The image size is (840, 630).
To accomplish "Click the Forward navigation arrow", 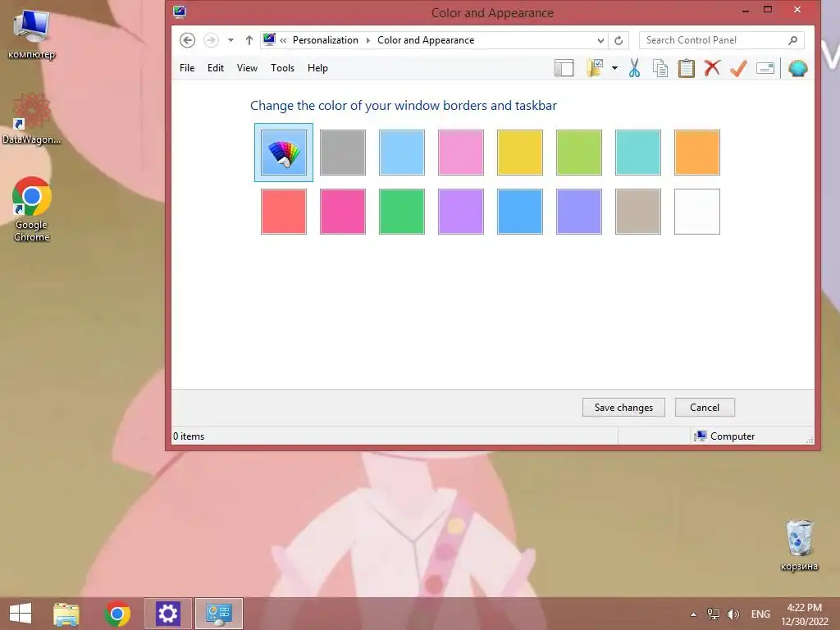I will tap(211, 40).
